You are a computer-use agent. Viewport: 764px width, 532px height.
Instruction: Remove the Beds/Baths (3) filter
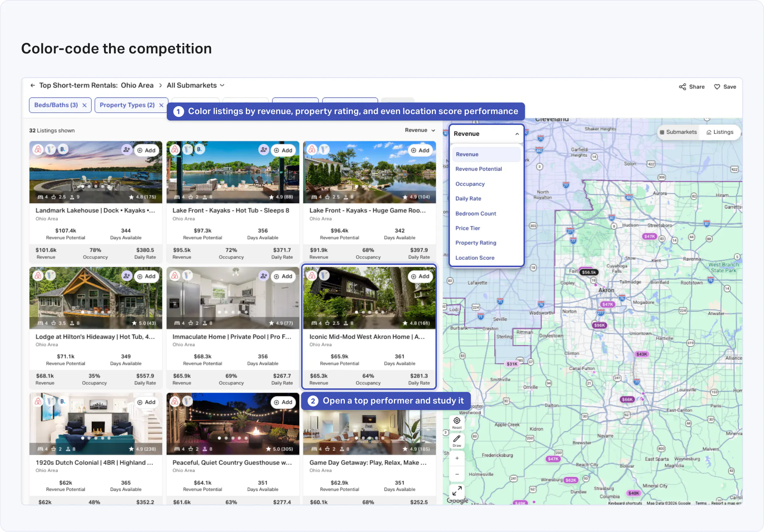(84, 105)
